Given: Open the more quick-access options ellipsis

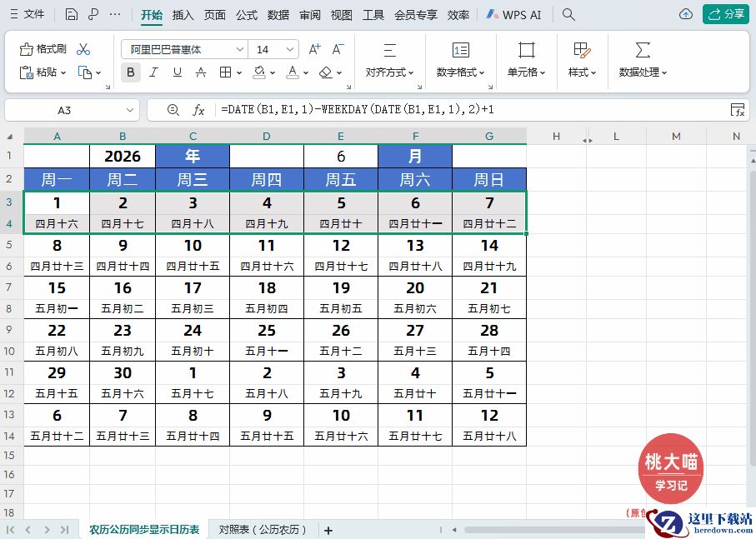Looking at the screenshot, I should (x=115, y=14).
